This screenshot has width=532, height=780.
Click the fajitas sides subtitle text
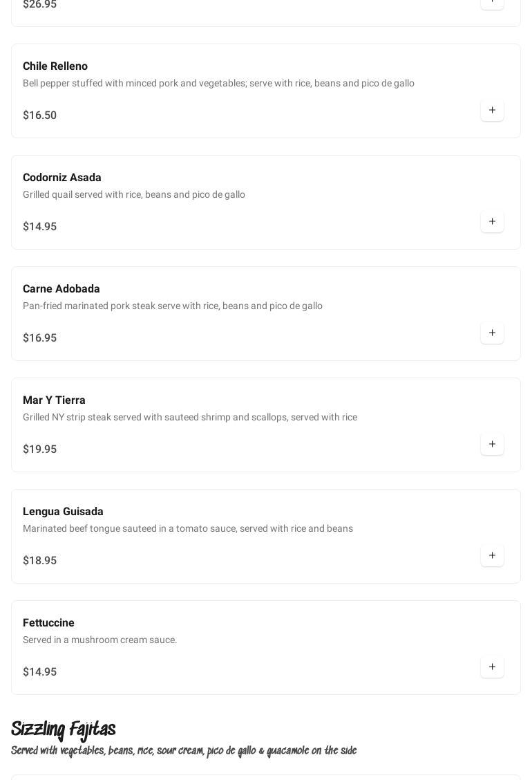[x=184, y=751]
